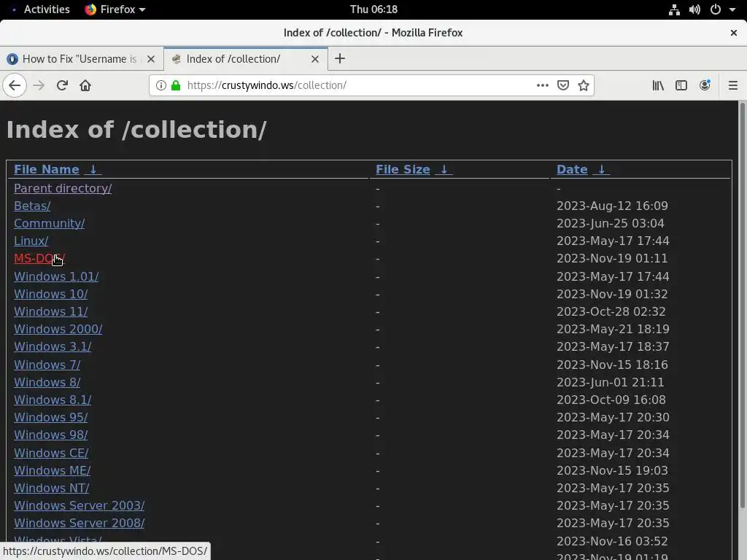Reload the current page
Viewport: 747px width, 560px height.
pos(62,85)
